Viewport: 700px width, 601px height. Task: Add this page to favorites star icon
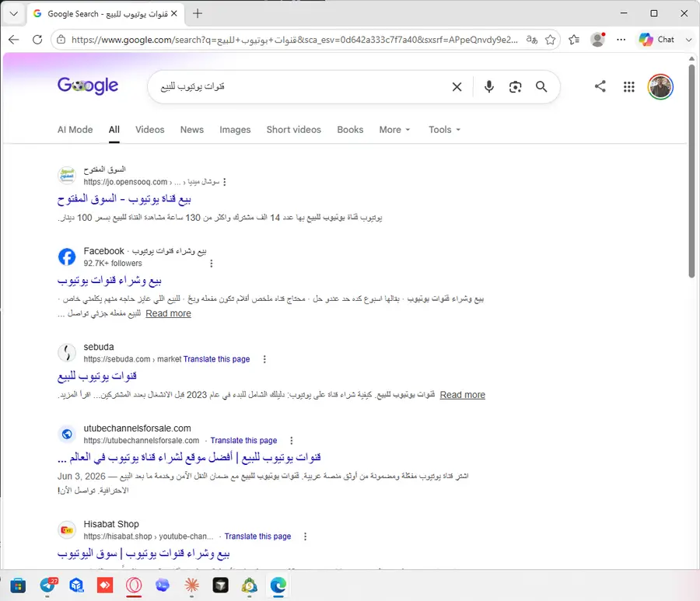click(x=551, y=40)
